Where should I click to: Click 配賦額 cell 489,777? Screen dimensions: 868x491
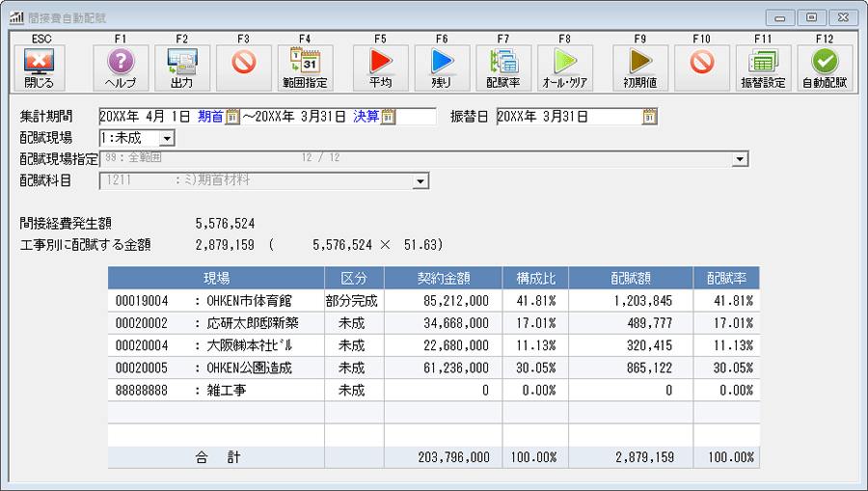point(631,323)
